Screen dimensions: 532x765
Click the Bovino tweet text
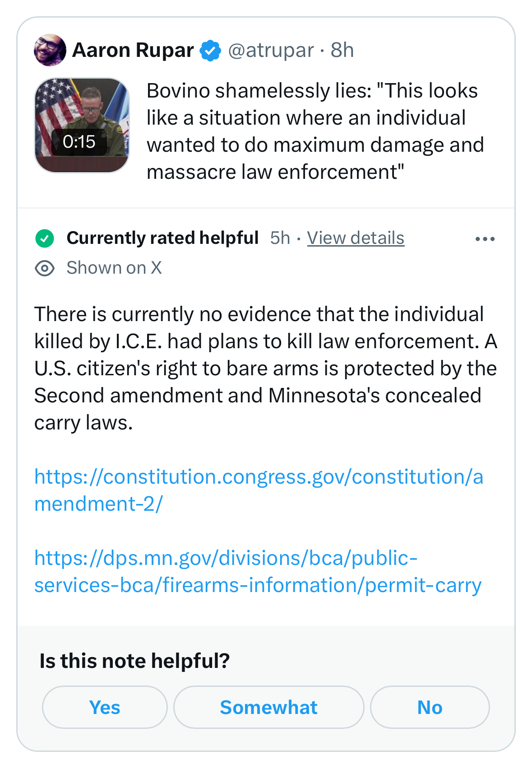(x=315, y=131)
